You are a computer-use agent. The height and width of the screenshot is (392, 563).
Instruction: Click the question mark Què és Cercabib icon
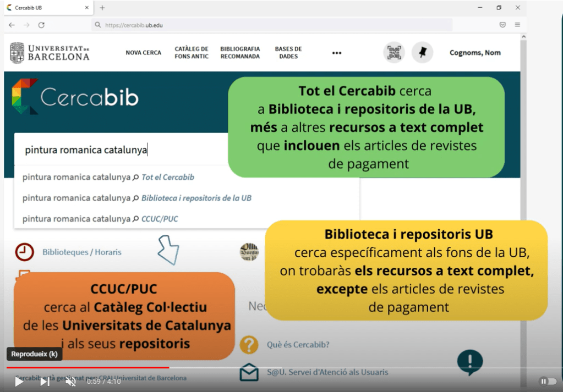pos(249,345)
